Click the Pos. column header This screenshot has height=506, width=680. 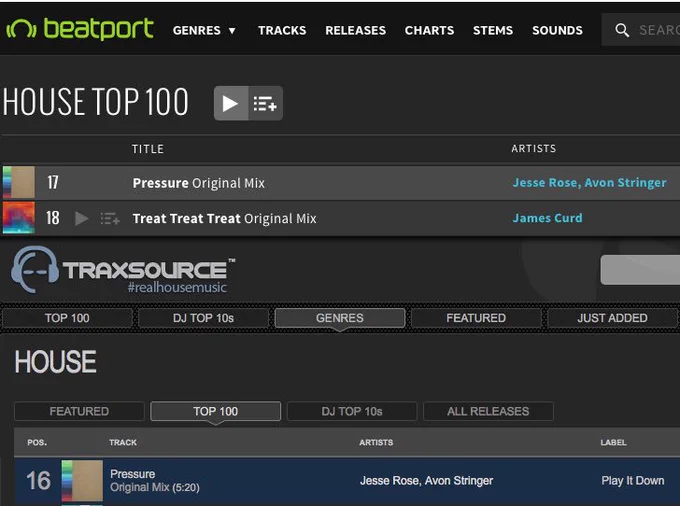tap(37, 442)
